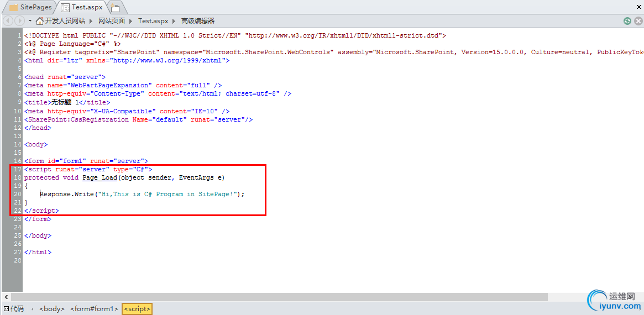Click the folder icon on SitePages tab
Viewport: 644px width, 315px height.
click(x=13, y=7)
